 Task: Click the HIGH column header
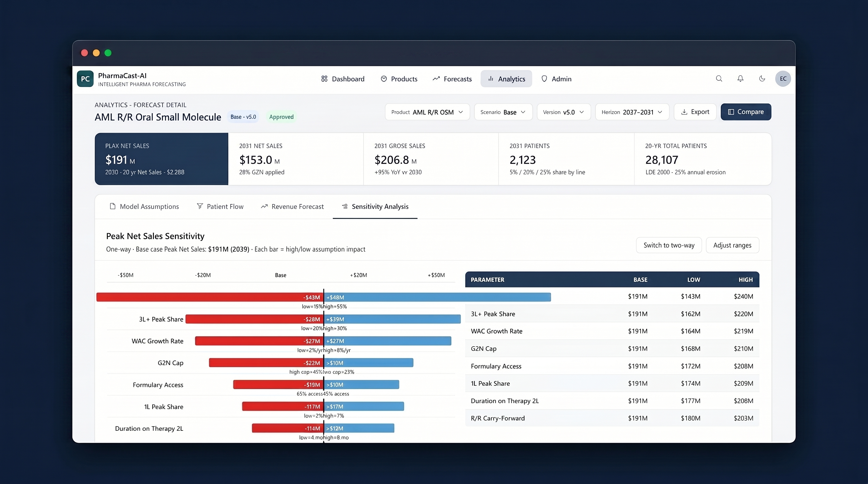[746, 280]
